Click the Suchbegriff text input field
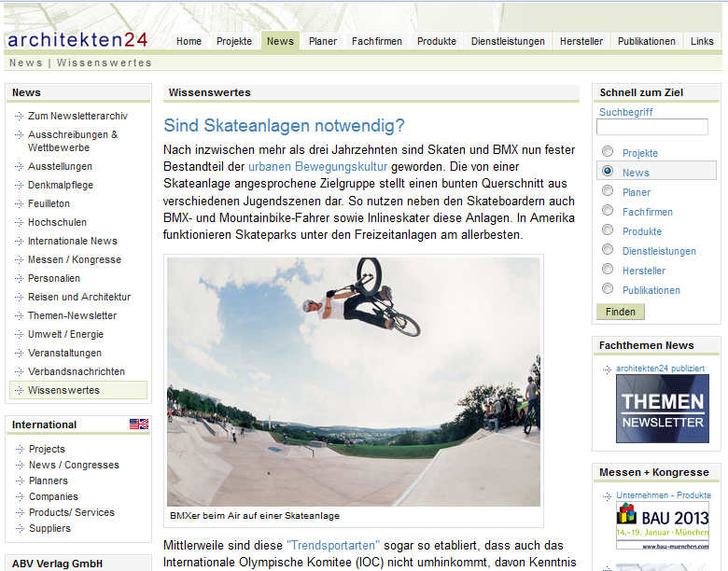728x571 pixels. tap(652, 127)
